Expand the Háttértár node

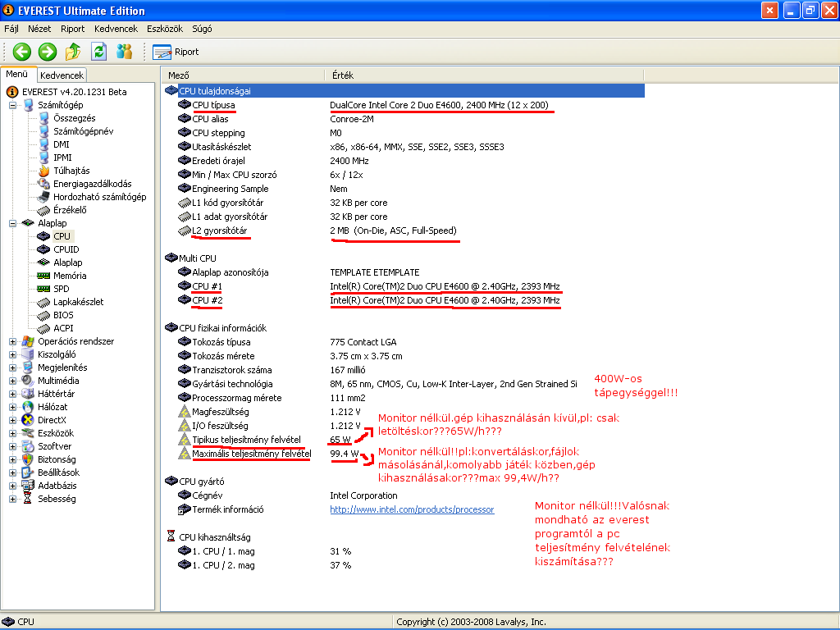[x=12, y=394]
